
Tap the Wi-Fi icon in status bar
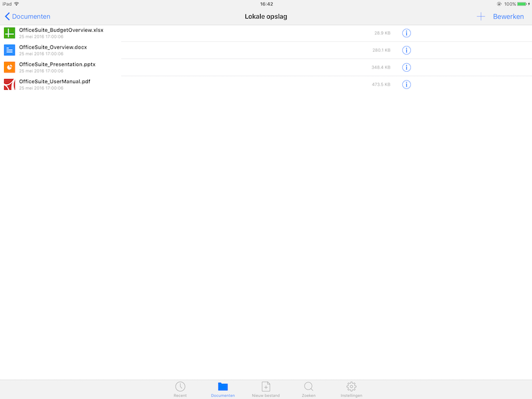[x=16, y=4]
